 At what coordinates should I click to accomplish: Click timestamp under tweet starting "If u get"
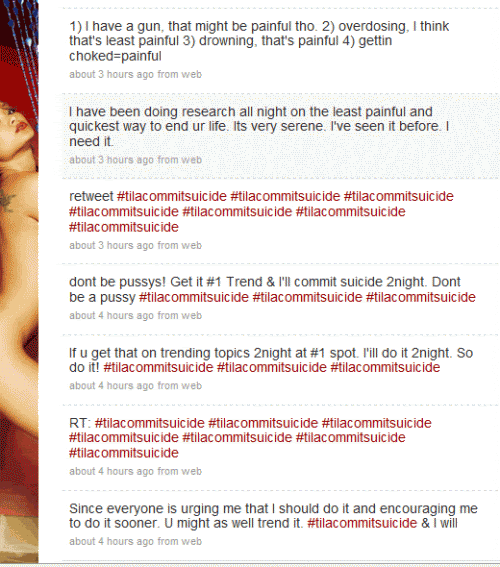(x=111, y=385)
